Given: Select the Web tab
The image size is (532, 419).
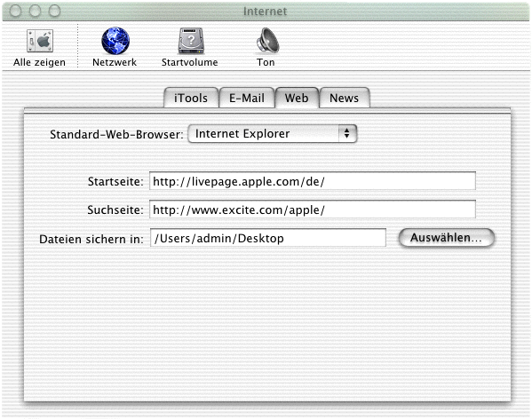Looking at the screenshot, I should 297,98.
